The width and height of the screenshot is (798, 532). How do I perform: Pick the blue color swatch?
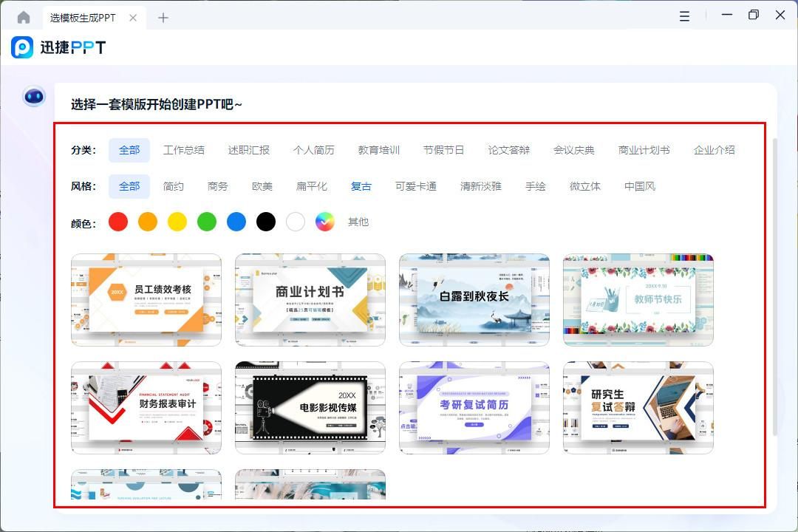pos(236,222)
